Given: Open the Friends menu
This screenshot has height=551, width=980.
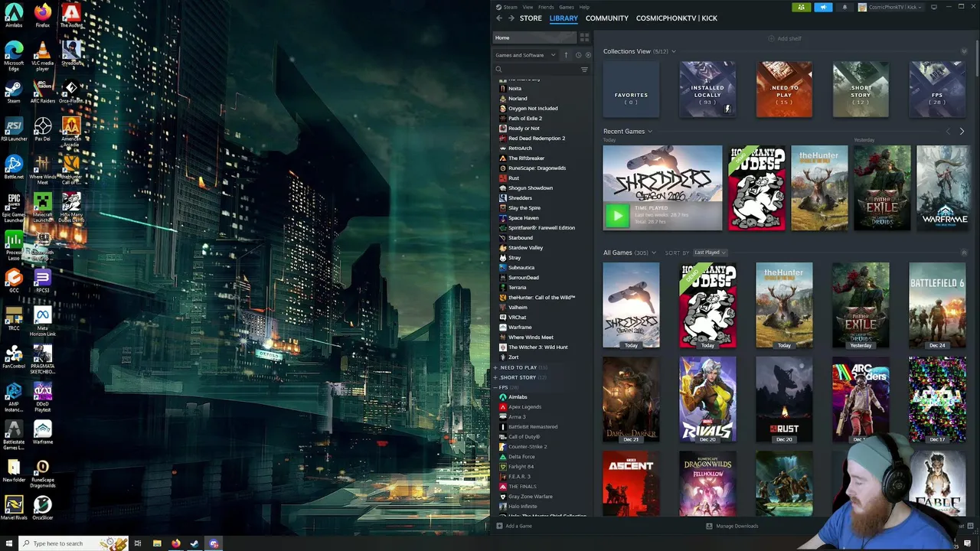Looking at the screenshot, I should [546, 7].
